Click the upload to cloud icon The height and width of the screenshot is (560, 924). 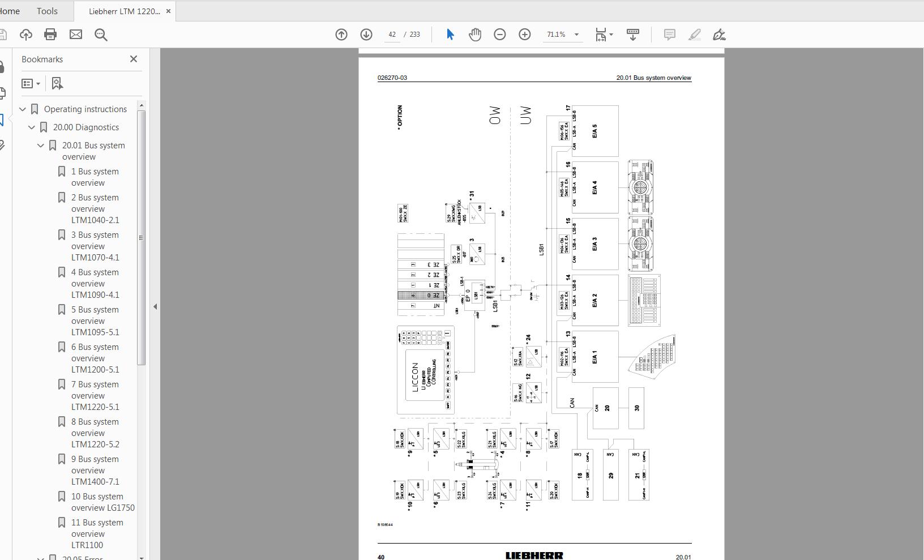click(x=25, y=35)
